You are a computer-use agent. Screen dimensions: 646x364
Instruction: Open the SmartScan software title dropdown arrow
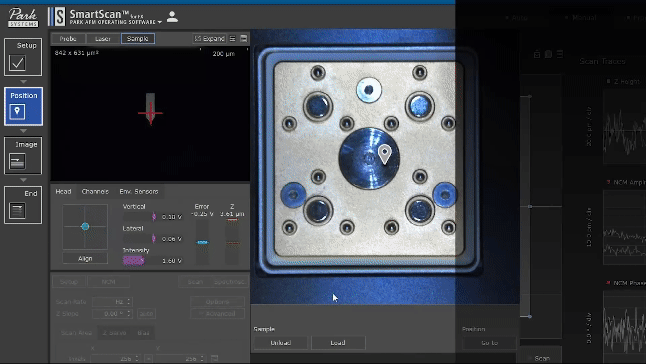[160, 22]
